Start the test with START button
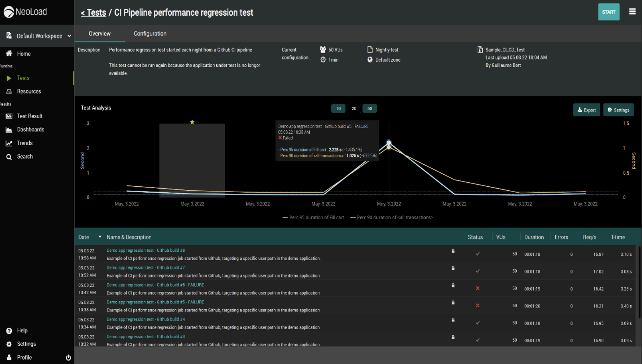Viewport: 642px width, 364px height. [609, 12]
